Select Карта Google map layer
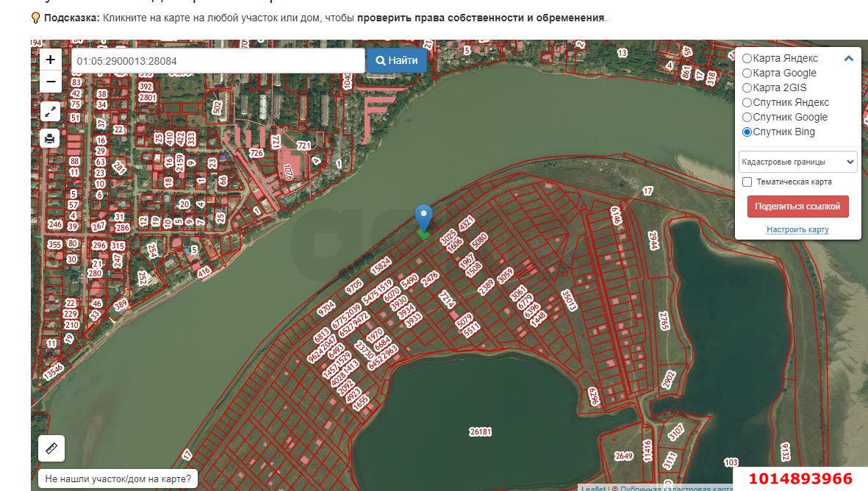The image size is (868, 491). (x=747, y=73)
